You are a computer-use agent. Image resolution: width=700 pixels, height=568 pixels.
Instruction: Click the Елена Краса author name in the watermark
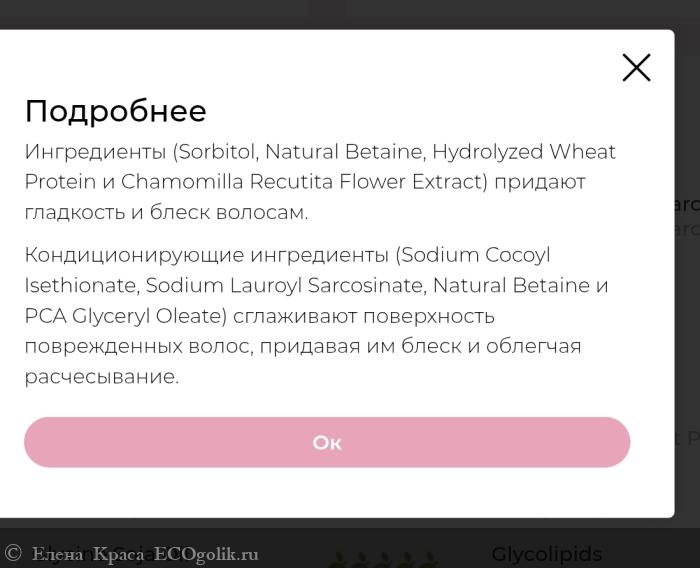tap(88, 554)
